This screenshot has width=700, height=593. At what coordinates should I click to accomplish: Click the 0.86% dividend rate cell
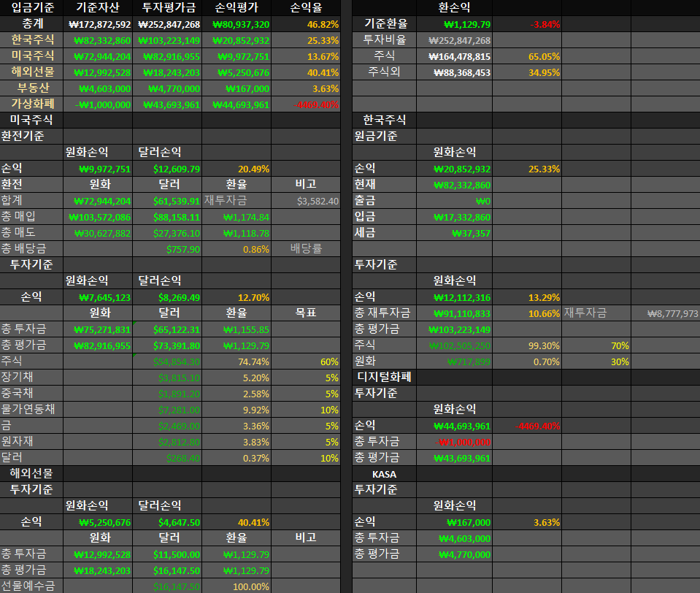point(236,249)
